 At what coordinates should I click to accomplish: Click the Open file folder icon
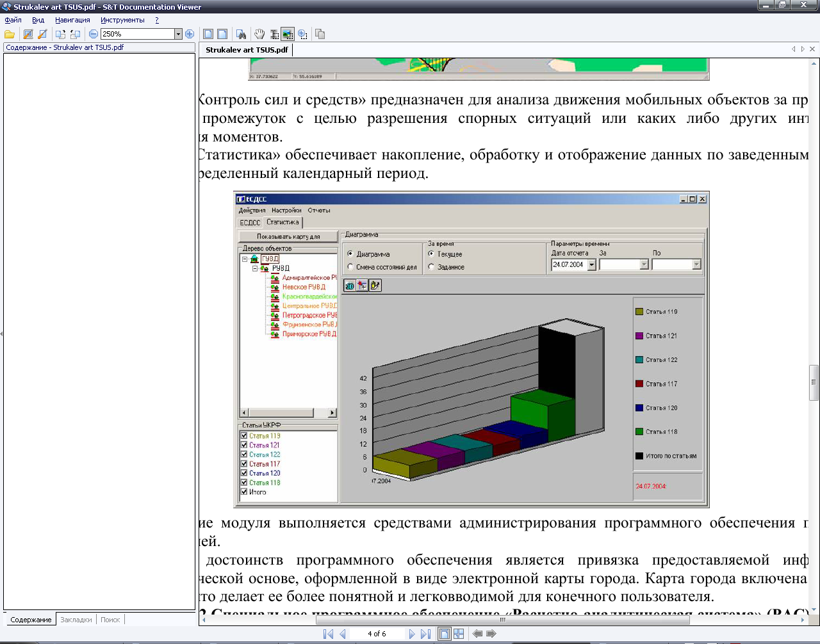pos(10,34)
